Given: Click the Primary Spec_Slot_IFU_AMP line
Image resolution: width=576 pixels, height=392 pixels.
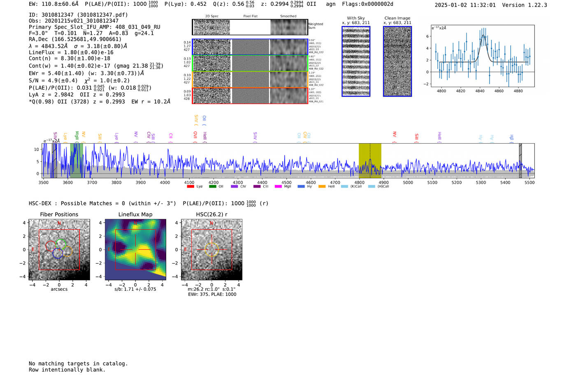Looking at the screenshot, I should pos(95,27).
